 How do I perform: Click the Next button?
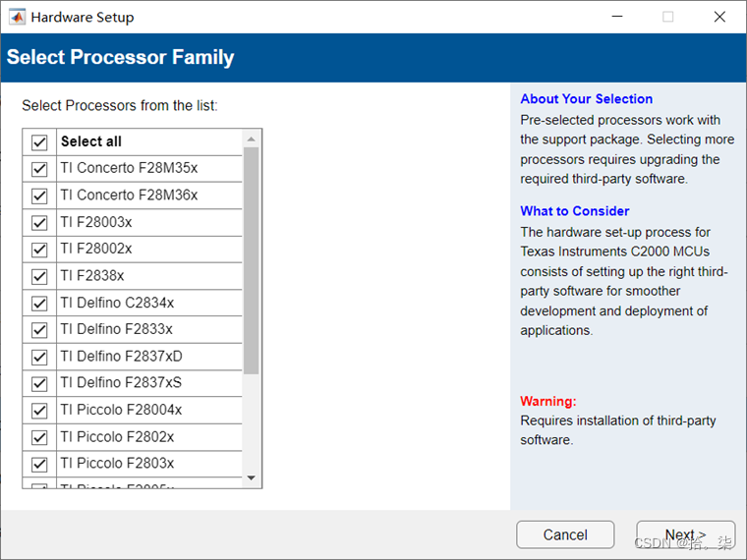[x=685, y=534]
